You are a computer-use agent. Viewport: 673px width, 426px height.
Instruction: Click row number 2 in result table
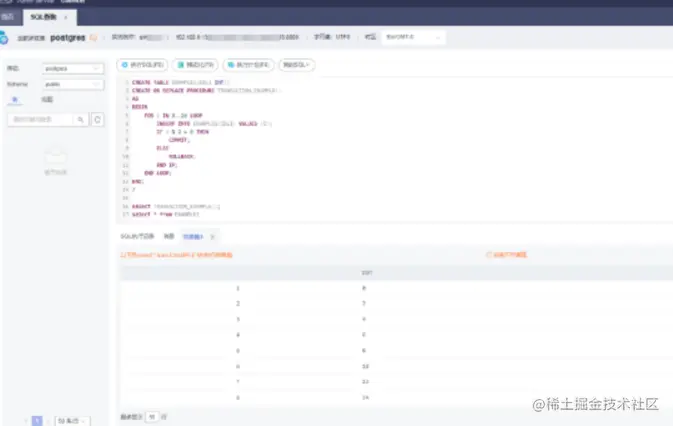pos(238,304)
